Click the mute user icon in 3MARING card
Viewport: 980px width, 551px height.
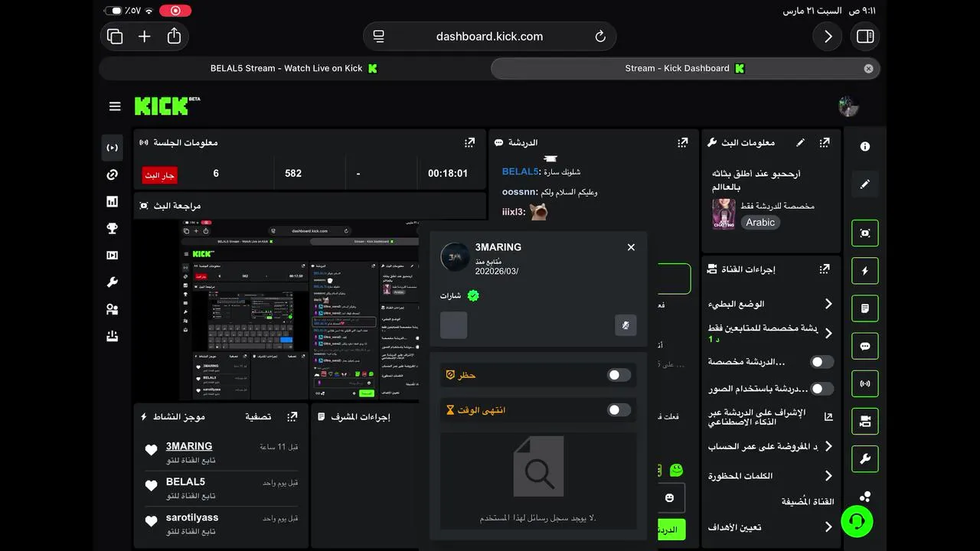[x=626, y=325]
